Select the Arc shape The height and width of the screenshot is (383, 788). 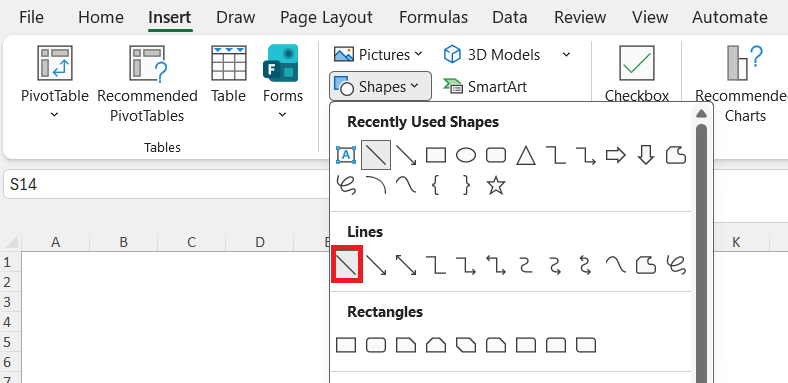pyautogui.click(x=376, y=185)
